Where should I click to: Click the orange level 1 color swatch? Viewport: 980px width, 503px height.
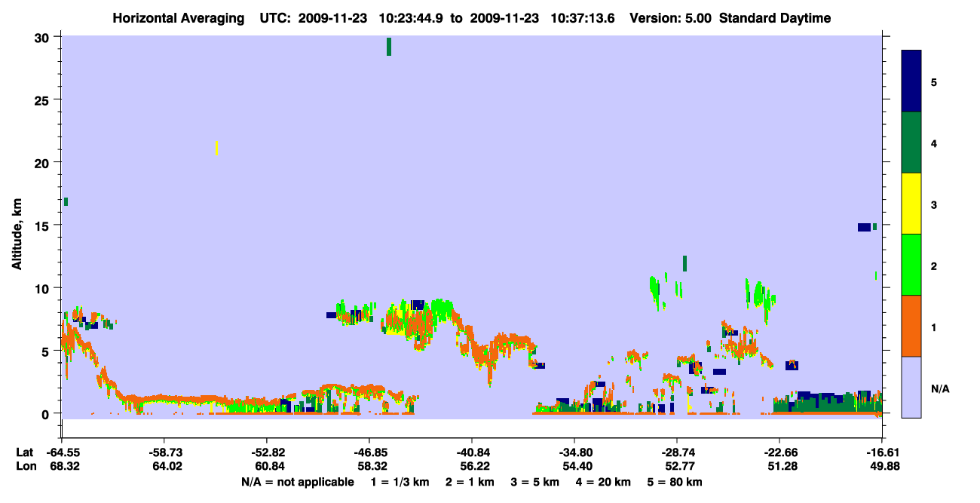911,326
